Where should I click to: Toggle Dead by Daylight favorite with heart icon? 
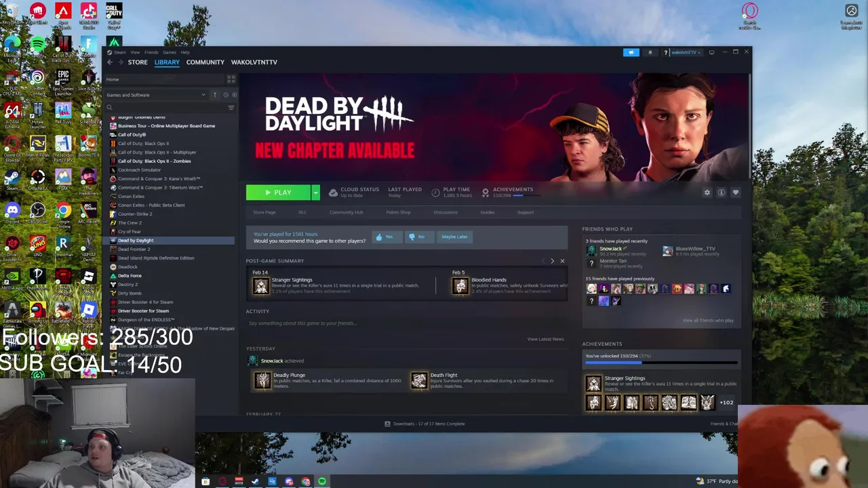tap(735, 192)
